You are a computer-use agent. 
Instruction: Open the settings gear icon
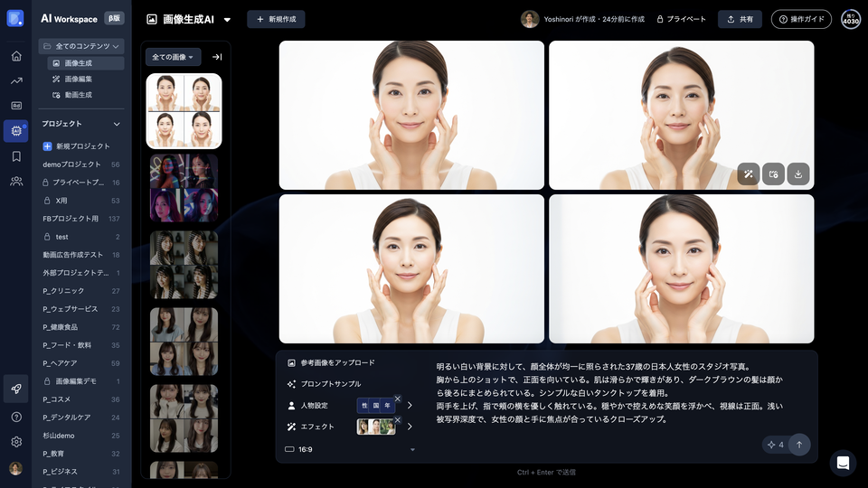click(16, 442)
